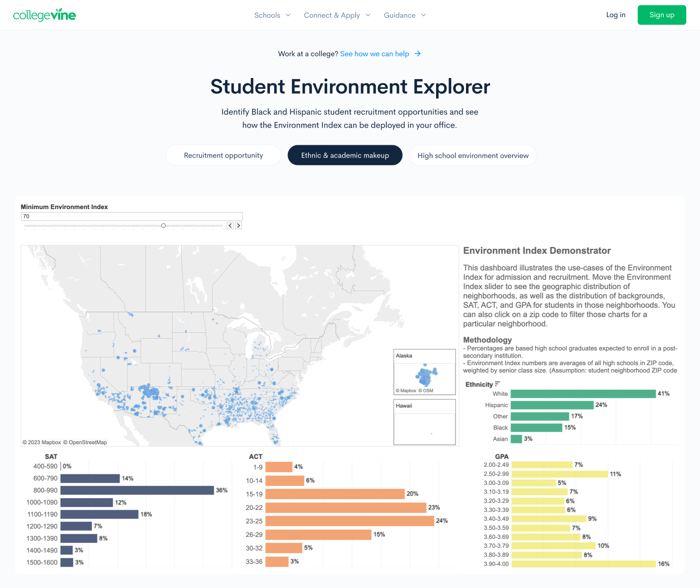This screenshot has width=700, height=588.
Task: Click the slider increment right arrow
Action: [x=238, y=226]
